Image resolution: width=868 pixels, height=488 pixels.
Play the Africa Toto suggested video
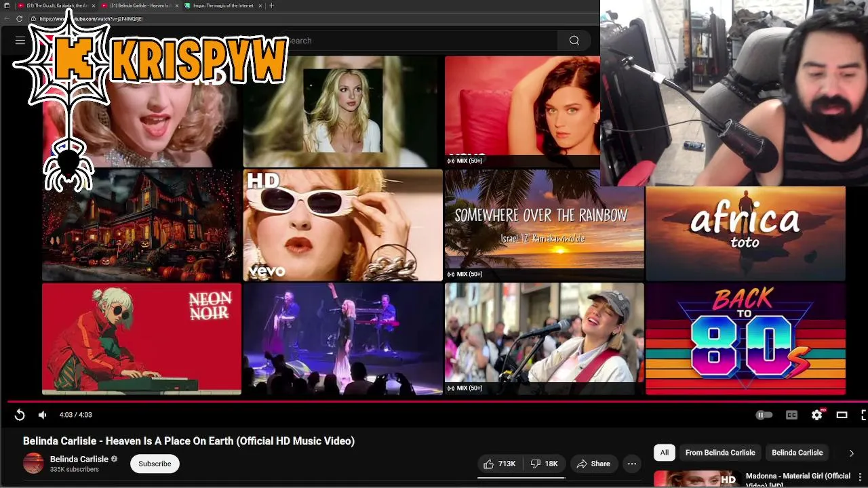(x=745, y=234)
